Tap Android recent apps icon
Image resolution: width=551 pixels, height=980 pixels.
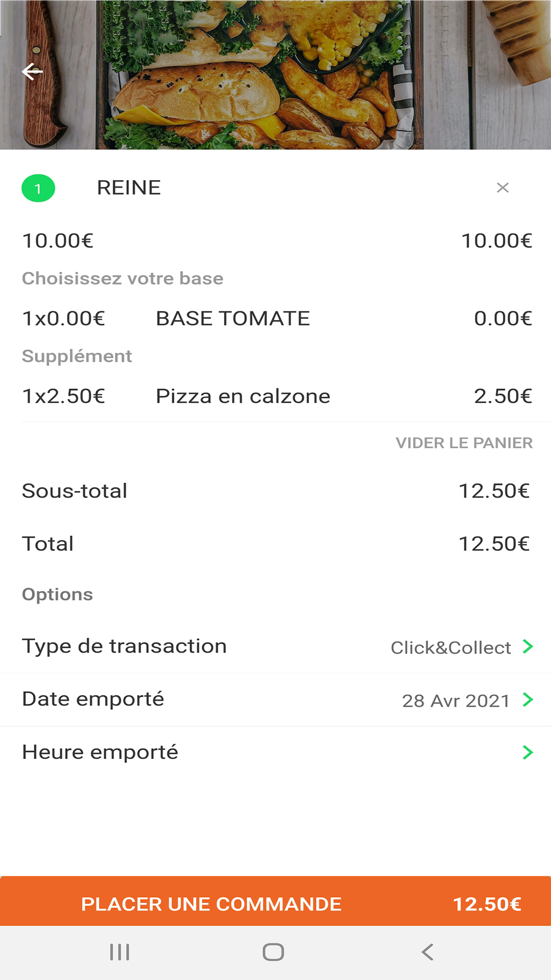point(120,952)
